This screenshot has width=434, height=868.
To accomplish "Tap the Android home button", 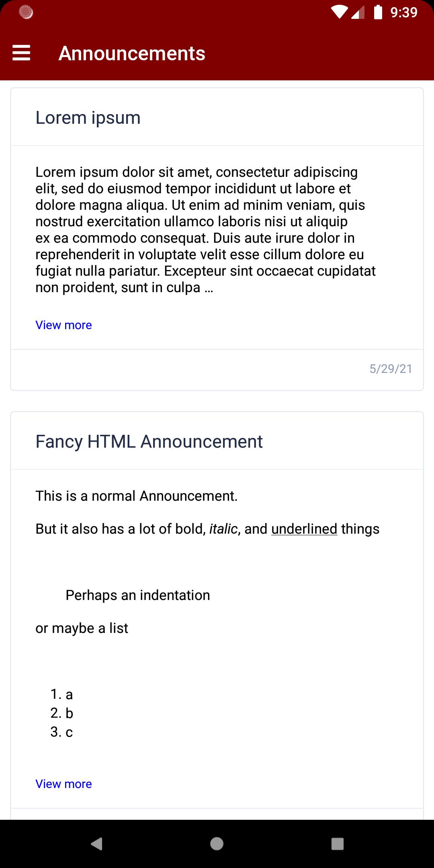I will (217, 843).
